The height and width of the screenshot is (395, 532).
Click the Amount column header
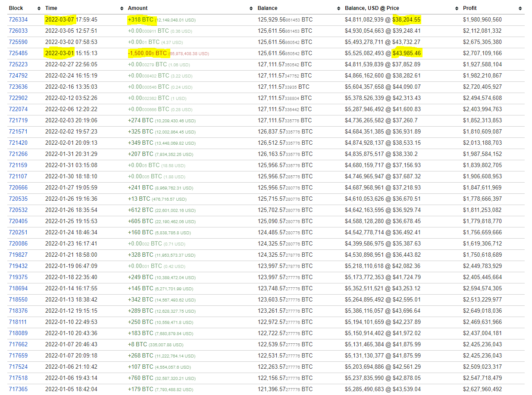(x=138, y=8)
